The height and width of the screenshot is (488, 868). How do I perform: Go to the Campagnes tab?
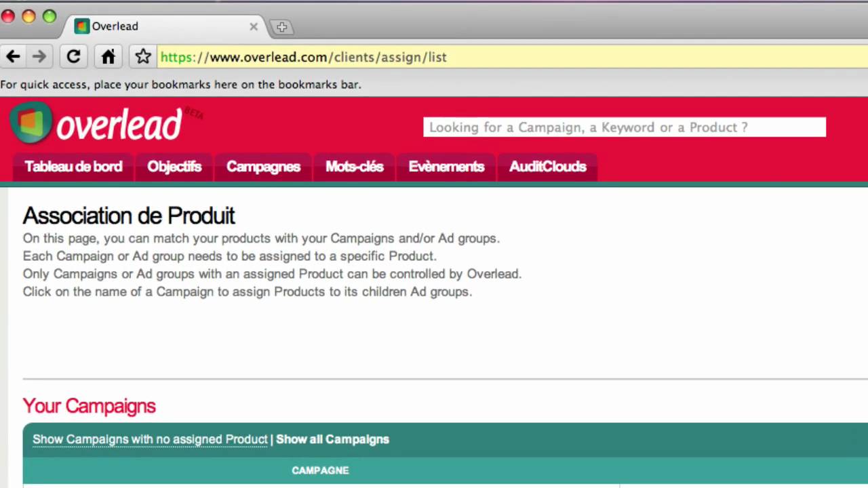pos(263,167)
